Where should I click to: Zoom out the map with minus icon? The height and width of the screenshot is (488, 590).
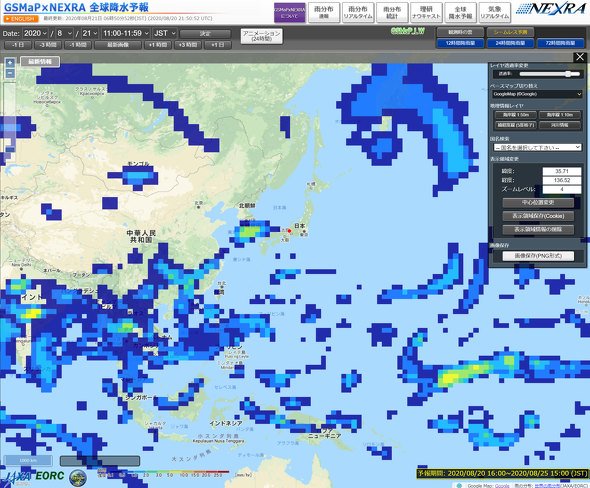10,73
